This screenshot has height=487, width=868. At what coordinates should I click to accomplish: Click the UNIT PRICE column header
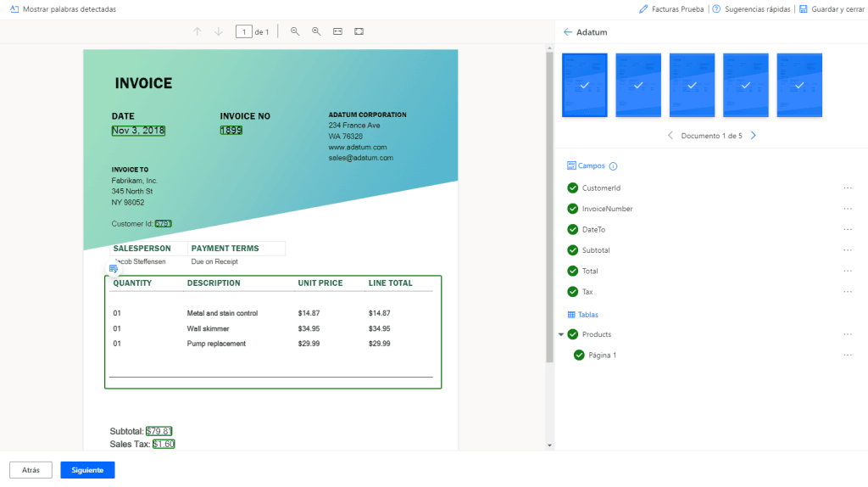coord(320,283)
